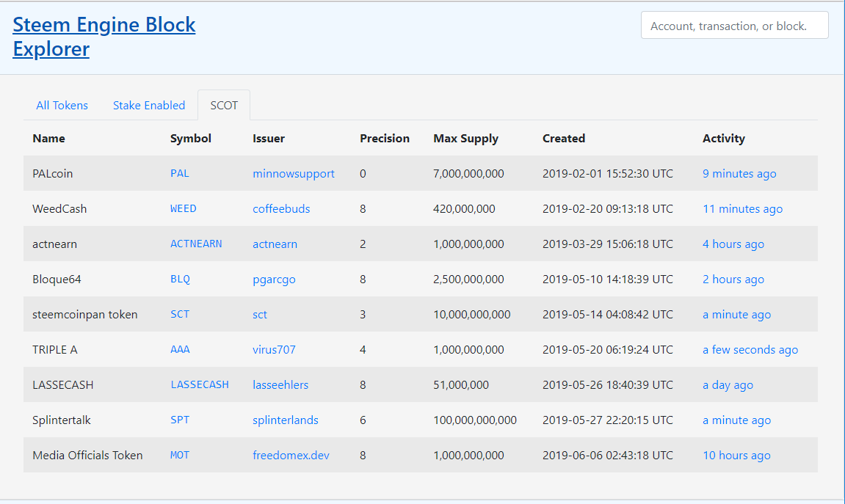Screen dimensions: 845x504
Task: Go to the splinterlands issuer page
Action: [x=286, y=420]
